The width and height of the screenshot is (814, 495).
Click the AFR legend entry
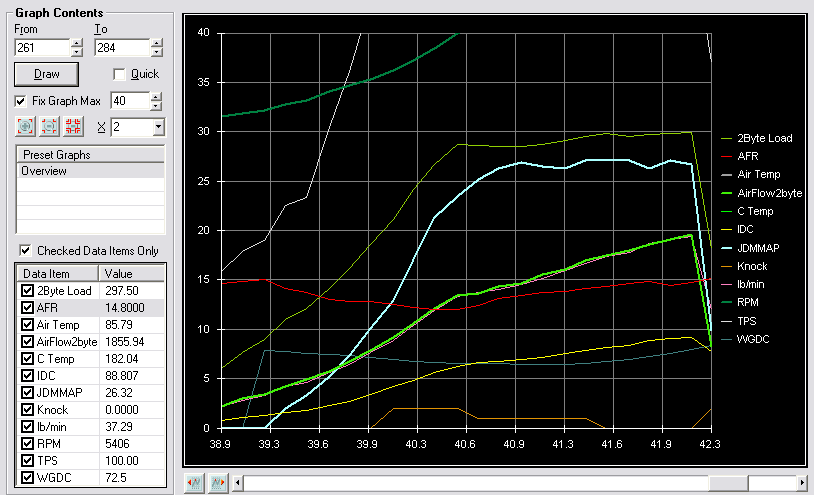pyautogui.click(x=740, y=156)
